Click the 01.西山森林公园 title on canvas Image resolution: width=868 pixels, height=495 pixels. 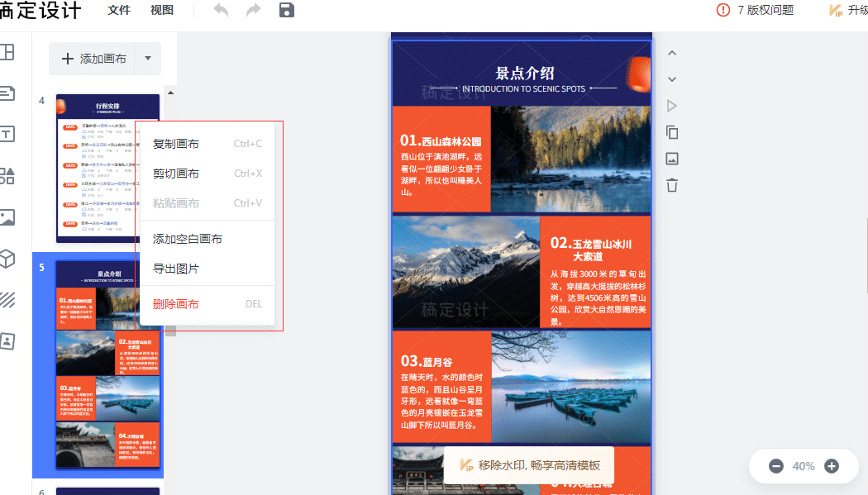[441, 140]
